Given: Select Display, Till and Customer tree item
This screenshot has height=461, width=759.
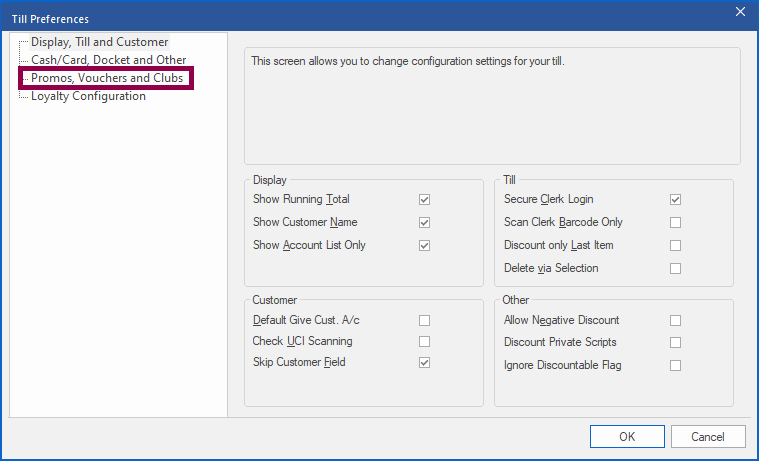Looking at the screenshot, I should 99,42.
